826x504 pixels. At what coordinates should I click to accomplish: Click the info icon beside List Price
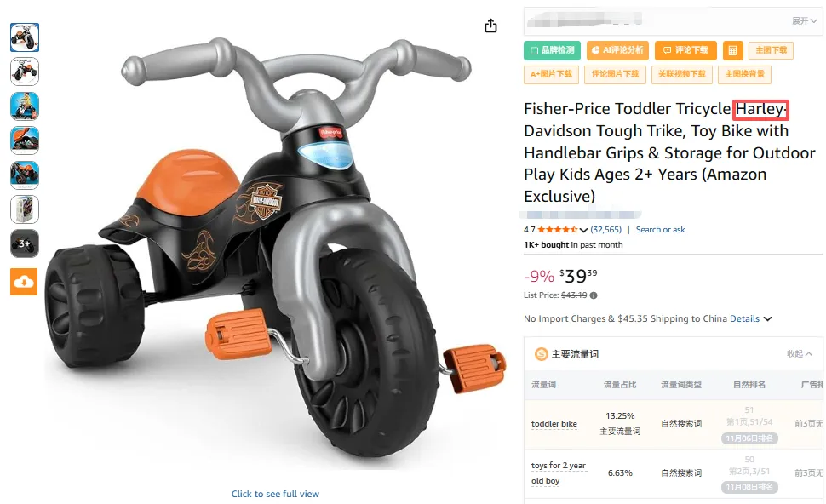pyautogui.click(x=594, y=295)
